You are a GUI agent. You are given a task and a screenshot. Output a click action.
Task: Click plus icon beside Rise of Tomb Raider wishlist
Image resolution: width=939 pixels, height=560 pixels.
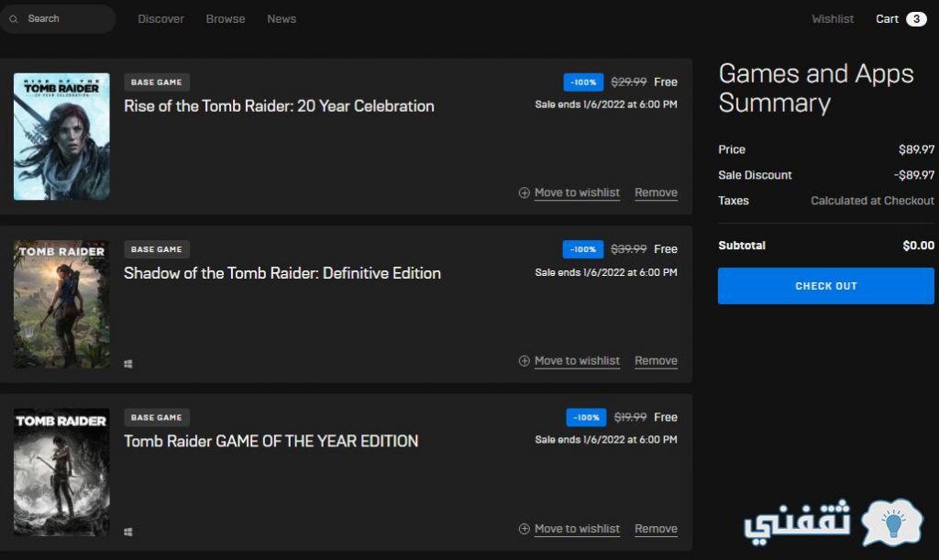pos(524,192)
